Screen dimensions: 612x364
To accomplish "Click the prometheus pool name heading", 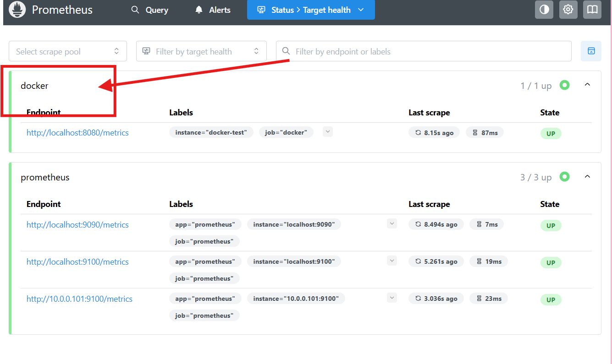I will point(45,177).
